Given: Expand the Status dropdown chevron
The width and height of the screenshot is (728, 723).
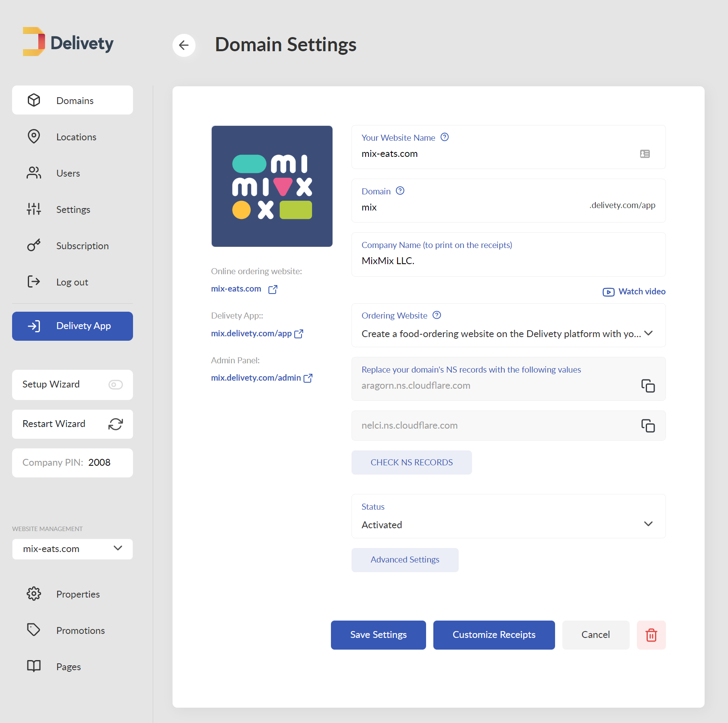Looking at the screenshot, I should 648,524.
